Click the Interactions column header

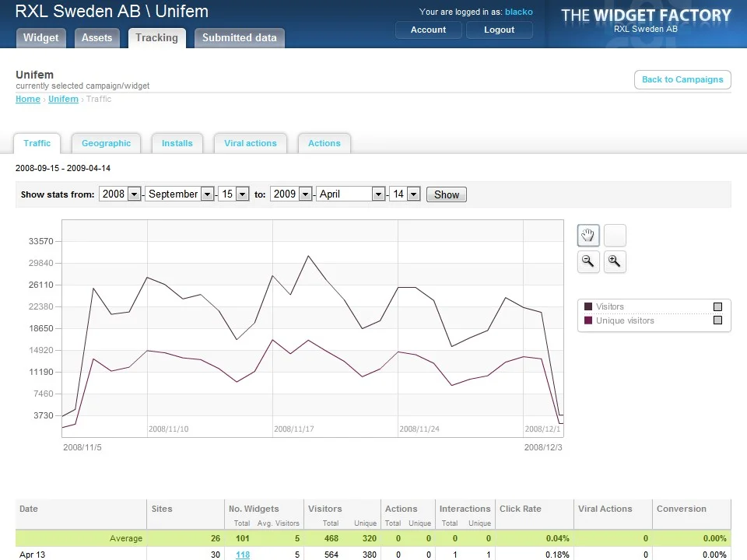click(465, 509)
